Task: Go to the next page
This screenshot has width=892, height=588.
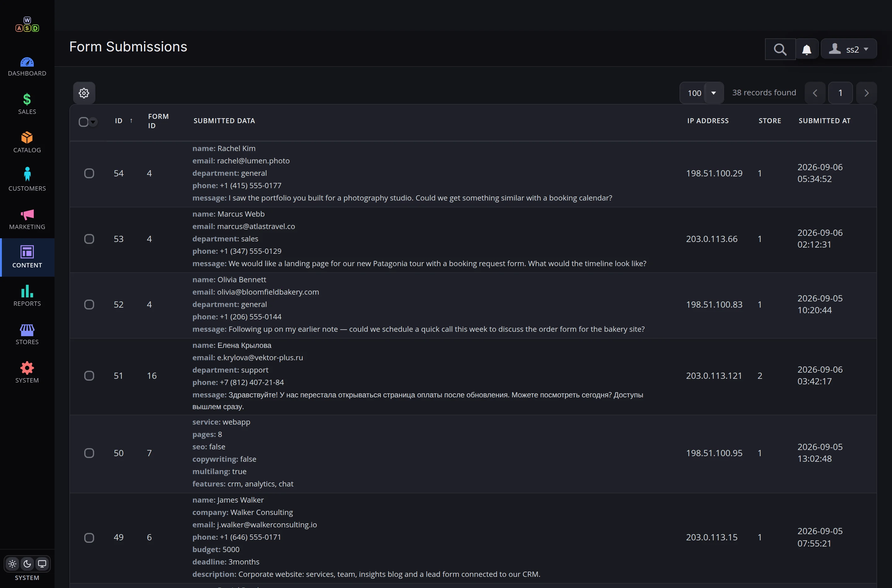Action: coord(866,93)
